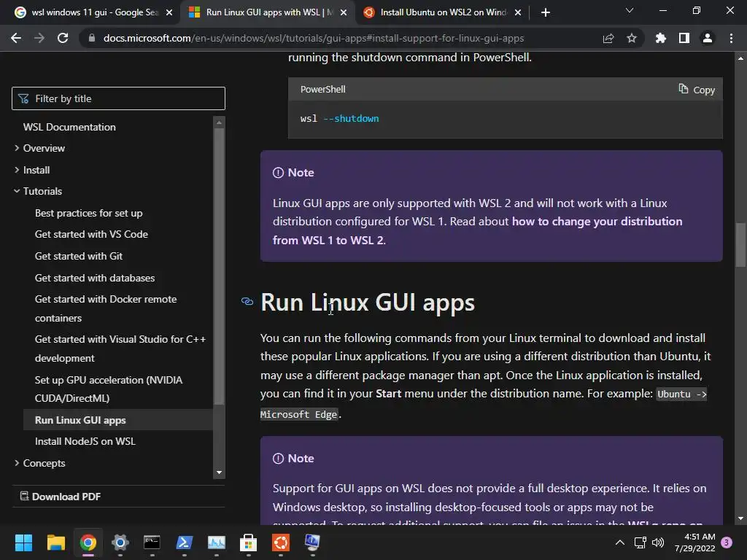Open the tab search chevron
This screenshot has width=747, height=560.
coord(630,10)
